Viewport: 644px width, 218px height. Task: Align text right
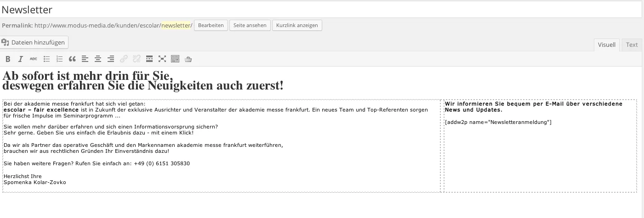tap(111, 59)
